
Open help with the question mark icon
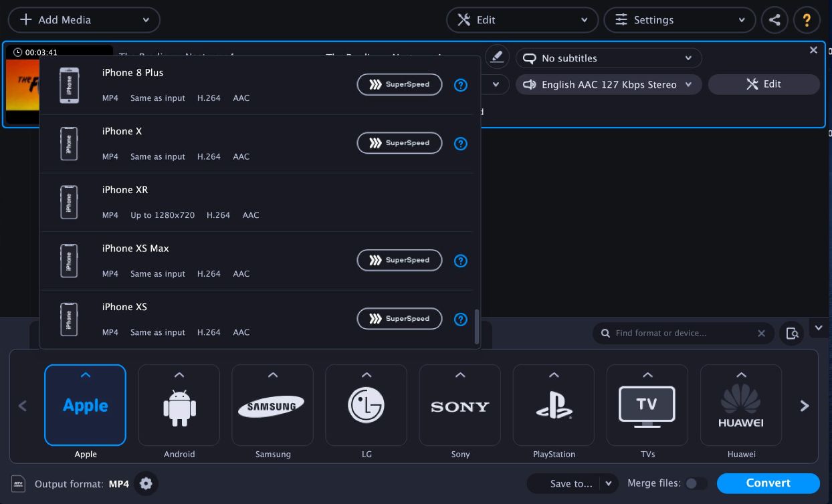(807, 20)
